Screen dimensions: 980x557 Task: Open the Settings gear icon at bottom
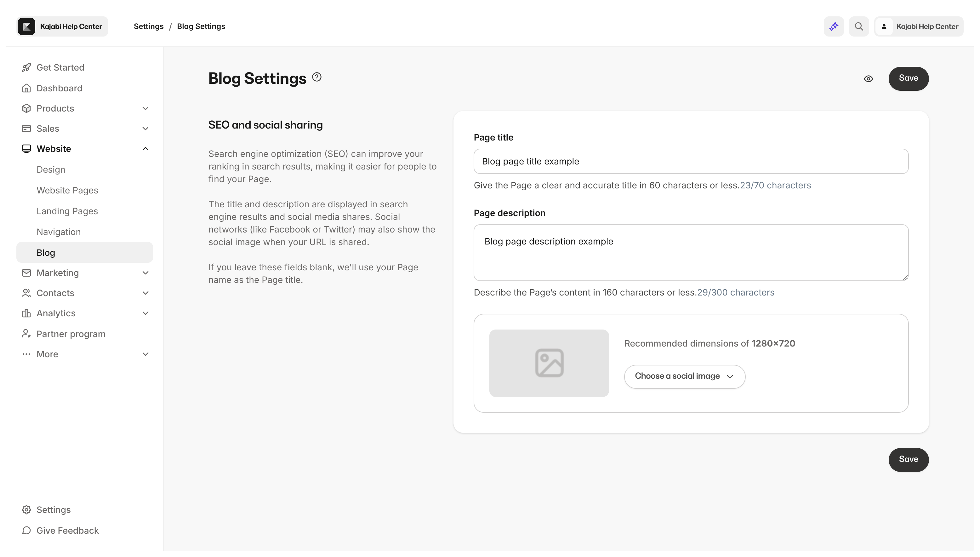[26, 509]
